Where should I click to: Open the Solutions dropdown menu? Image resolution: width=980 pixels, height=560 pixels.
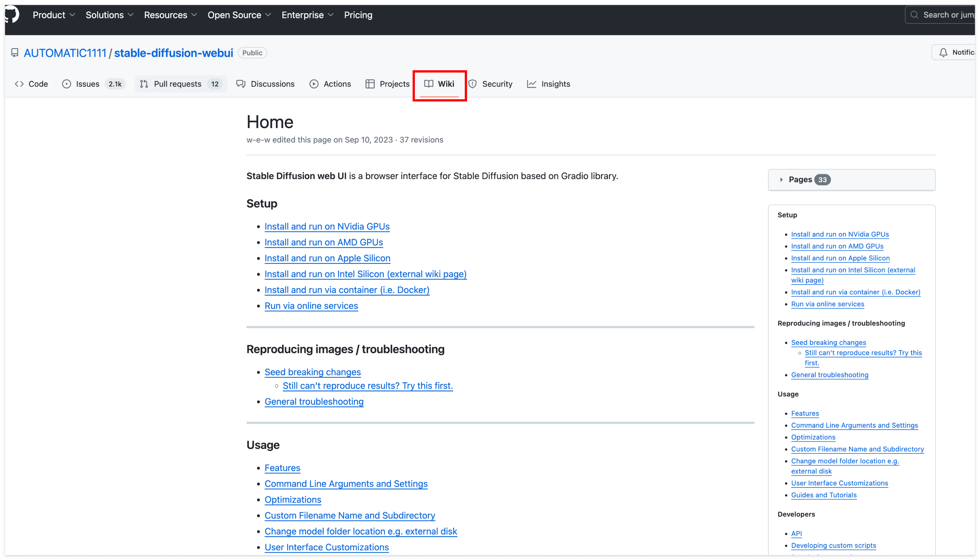(x=109, y=15)
